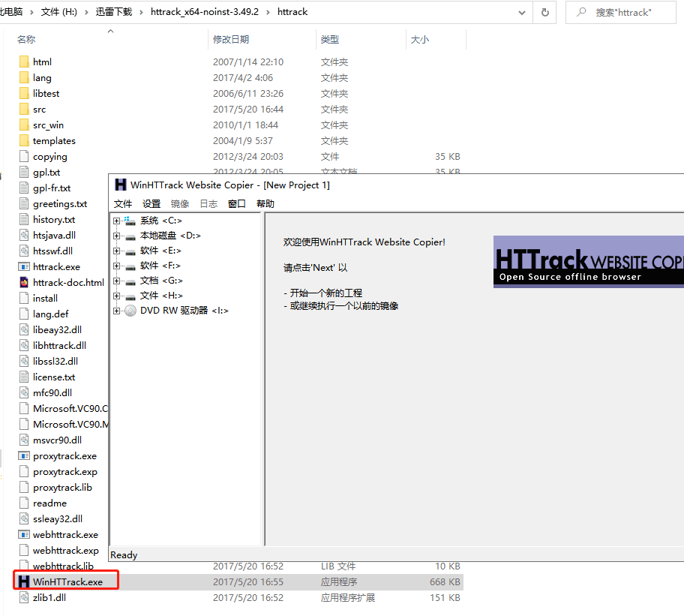Click the templates folder icon
This screenshot has height=616, width=684.
click(x=25, y=140)
